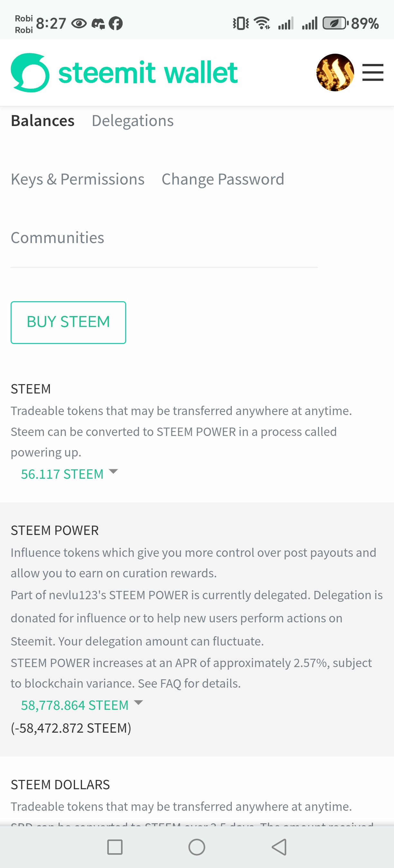This screenshot has height=868, width=394.
Task: Tap the steemit wallet title text
Action: click(x=148, y=72)
